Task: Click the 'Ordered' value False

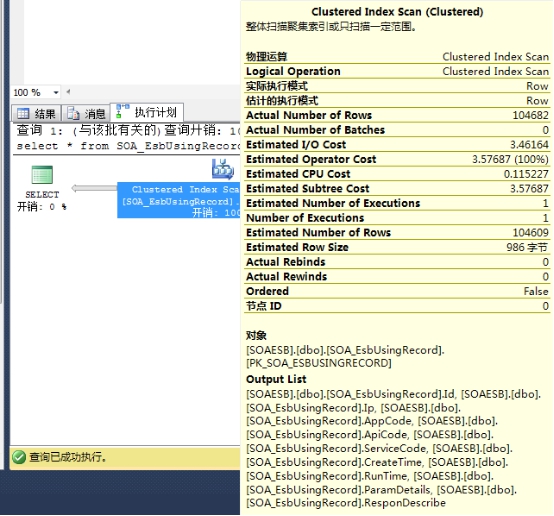Action: point(536,291)
